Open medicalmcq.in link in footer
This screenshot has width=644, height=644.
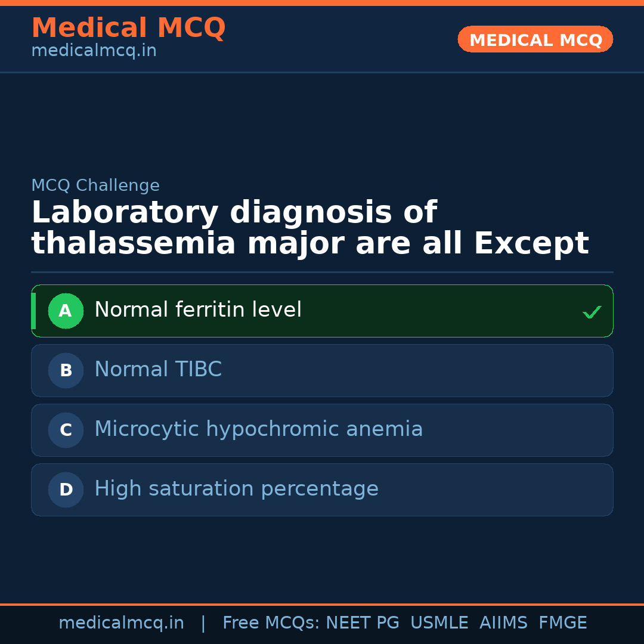[121, 623]
